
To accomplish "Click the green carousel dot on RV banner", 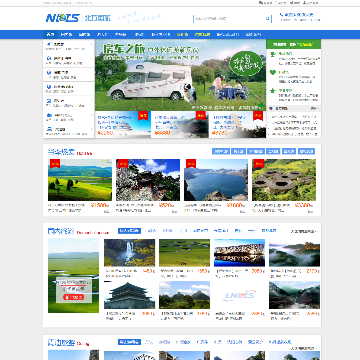I will pos(261,105).
